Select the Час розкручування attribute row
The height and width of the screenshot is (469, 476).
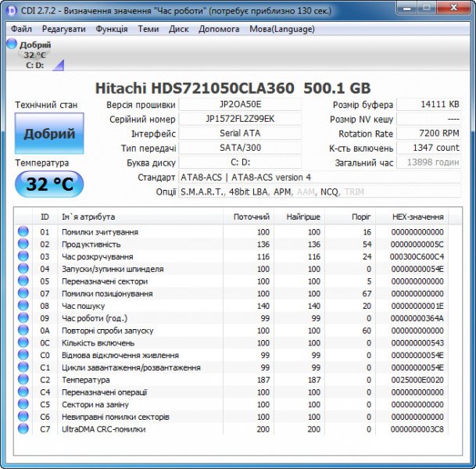231,256
